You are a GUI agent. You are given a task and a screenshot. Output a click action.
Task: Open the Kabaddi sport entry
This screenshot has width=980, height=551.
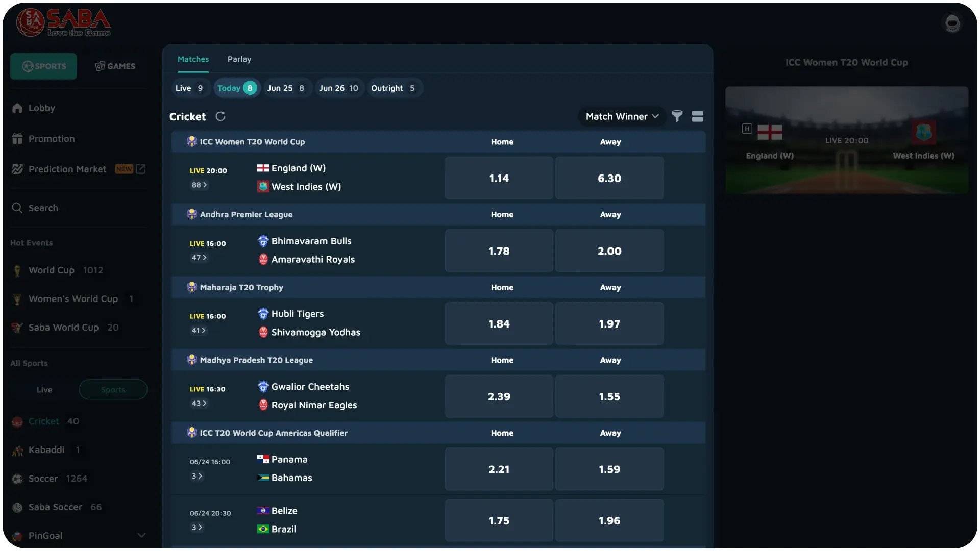pyautogui.click(x=79, y=450)
